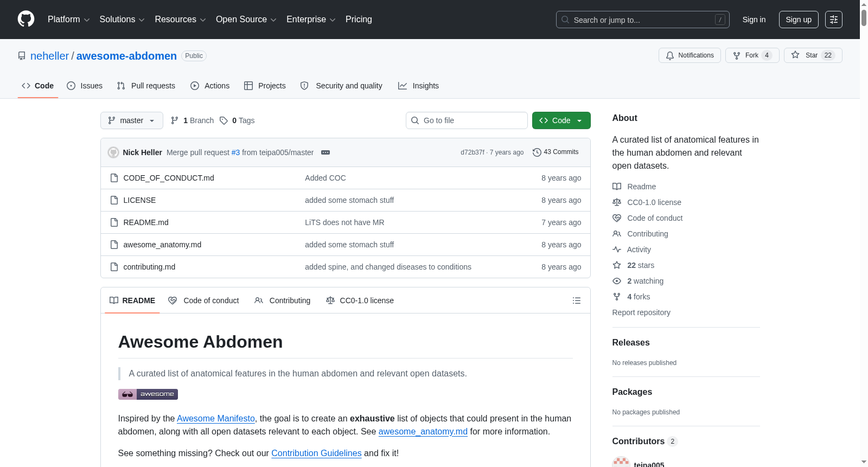Open the neheller profile link
The height and width of the screenshot is (467, 868).
(50, 56)
